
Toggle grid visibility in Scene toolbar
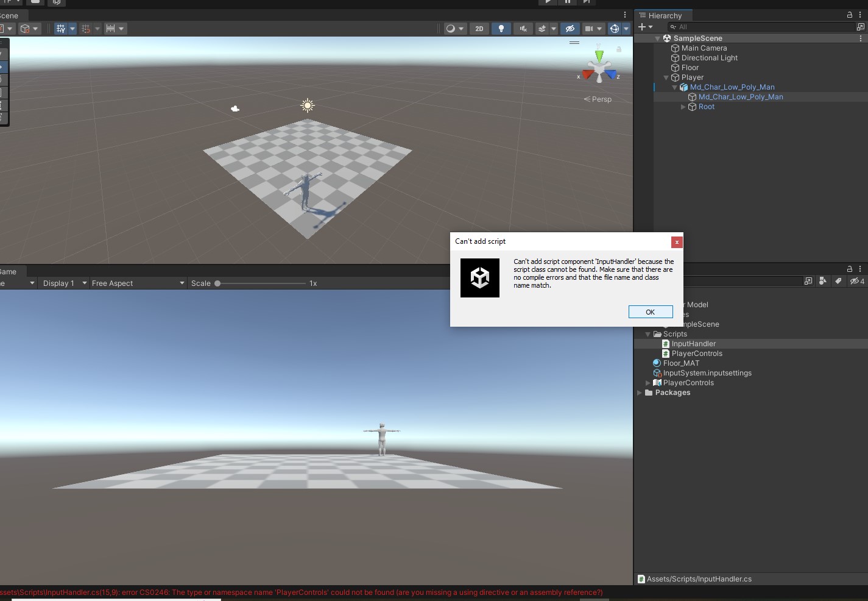61,29
